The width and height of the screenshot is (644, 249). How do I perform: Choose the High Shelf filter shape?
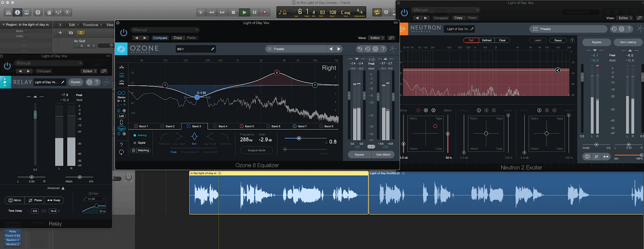pos(210,137)
